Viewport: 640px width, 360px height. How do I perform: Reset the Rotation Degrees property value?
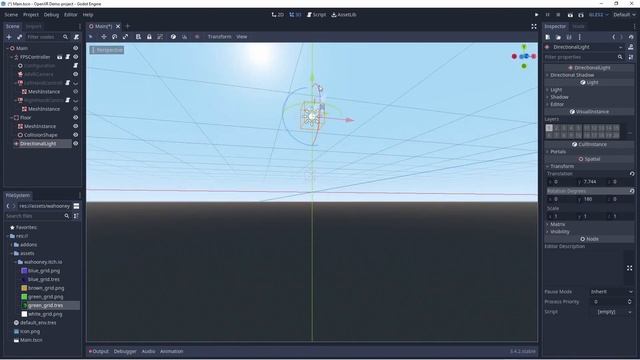pos(632,191)
